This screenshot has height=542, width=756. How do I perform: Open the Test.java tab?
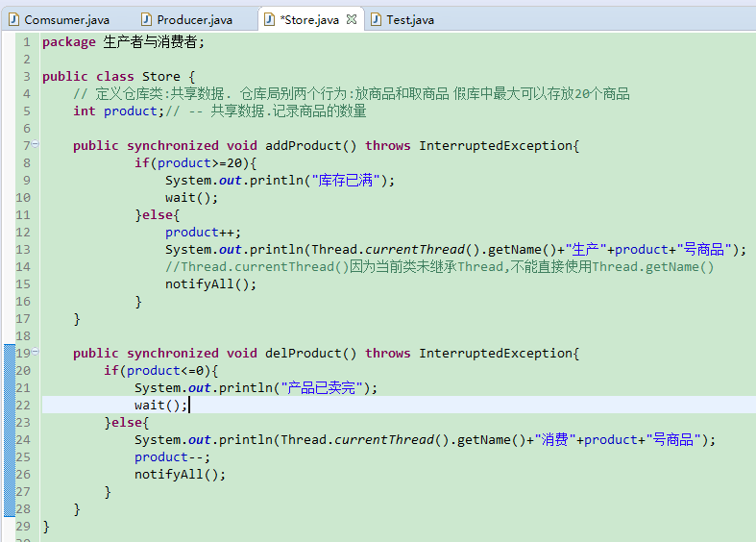410,20
